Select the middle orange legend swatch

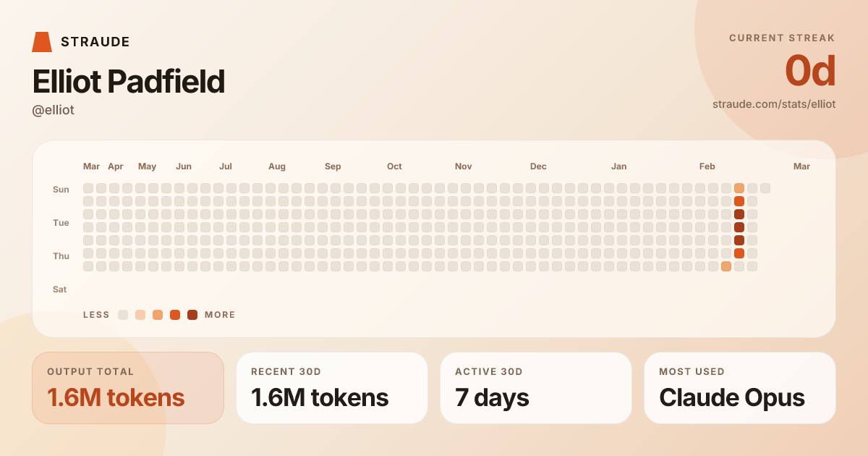coord(158,315)
